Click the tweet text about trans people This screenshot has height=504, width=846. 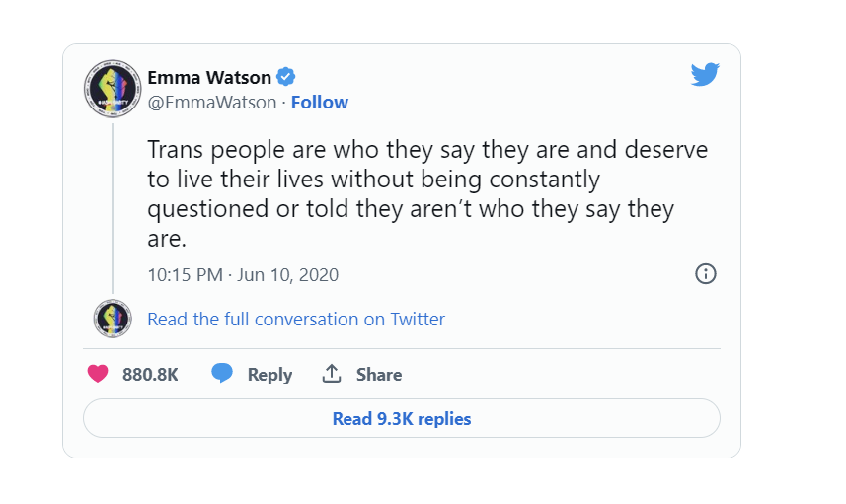pyautogui.click(x=427, y=193)
